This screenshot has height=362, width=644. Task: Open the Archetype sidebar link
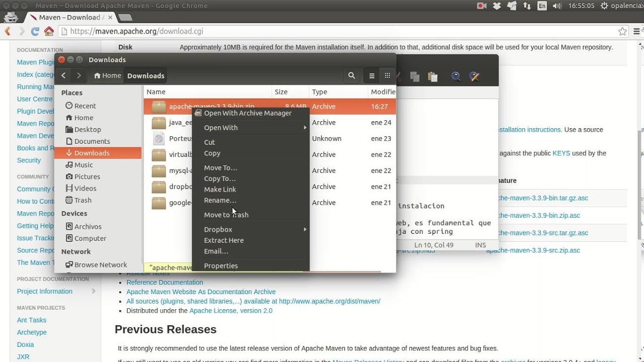[32, 332]
